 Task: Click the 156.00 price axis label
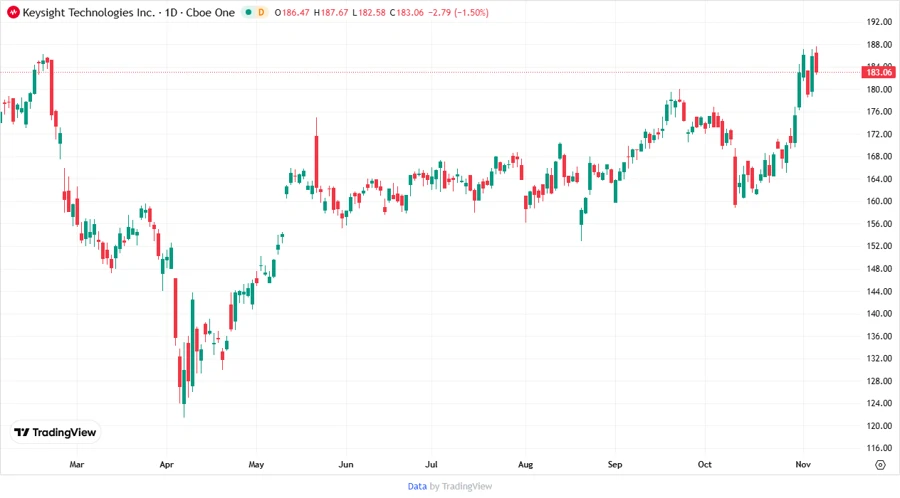879,224
